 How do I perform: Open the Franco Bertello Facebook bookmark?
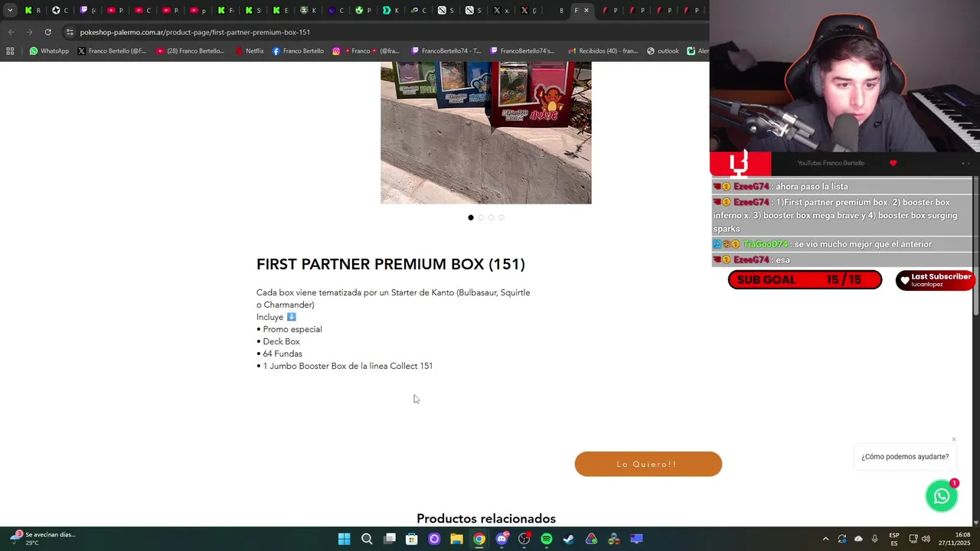pyautogui.click(x=298, y=51)
